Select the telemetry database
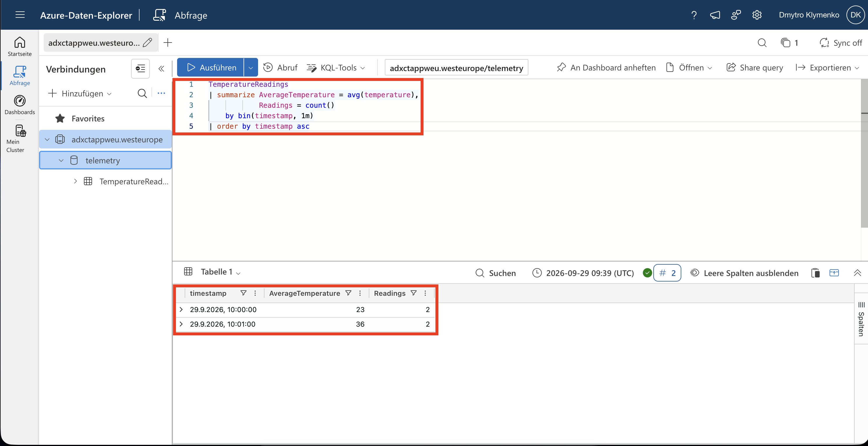The width and height of the screenshot is (868, 446). (103, 160)
